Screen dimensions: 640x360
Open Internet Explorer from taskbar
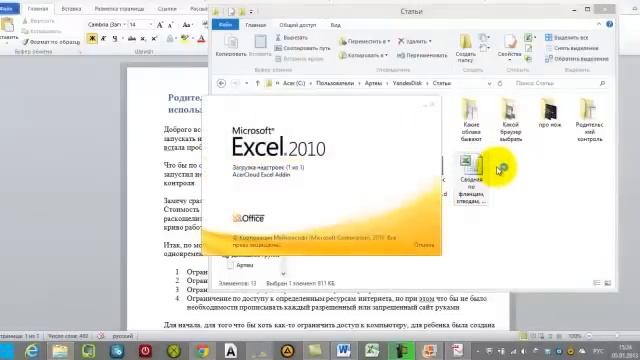tap(32, 351)
